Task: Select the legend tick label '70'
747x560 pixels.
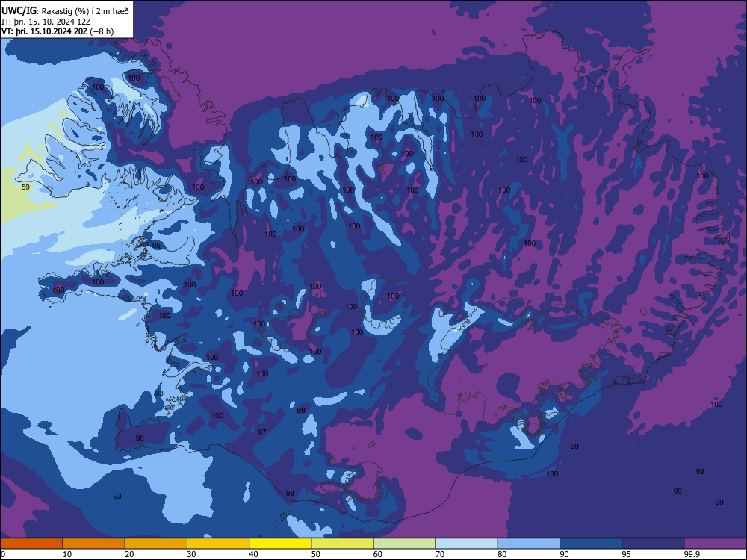Action: 440,554
